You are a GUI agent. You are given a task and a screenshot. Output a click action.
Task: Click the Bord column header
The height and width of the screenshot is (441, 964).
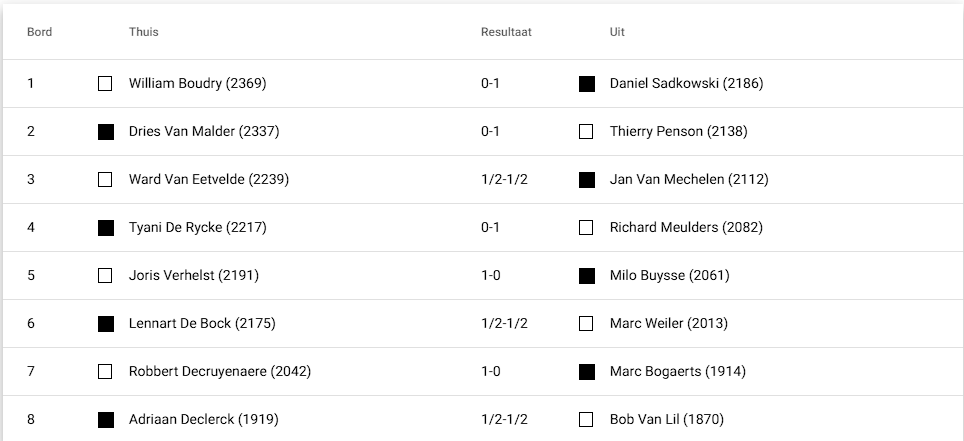tap(39, 32)
